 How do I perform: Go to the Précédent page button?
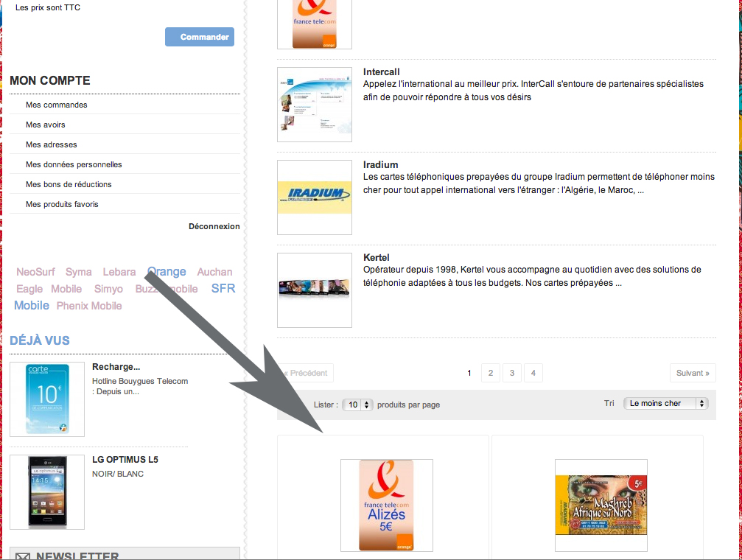click(305, 373)
